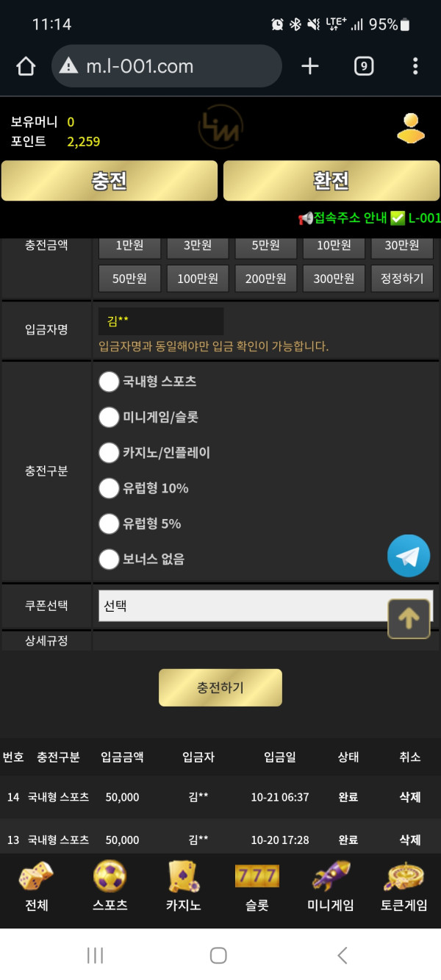
Task: Open the 미니게임 rocket section
Action: 330,886
